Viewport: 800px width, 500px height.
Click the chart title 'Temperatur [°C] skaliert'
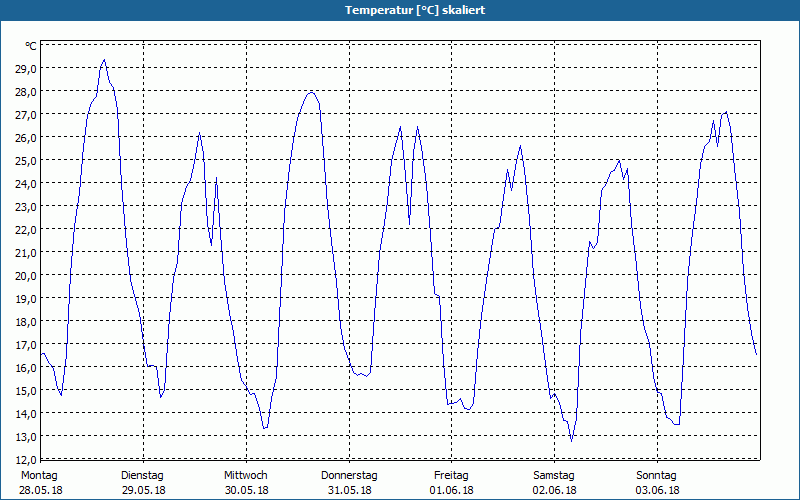(415, 10)
